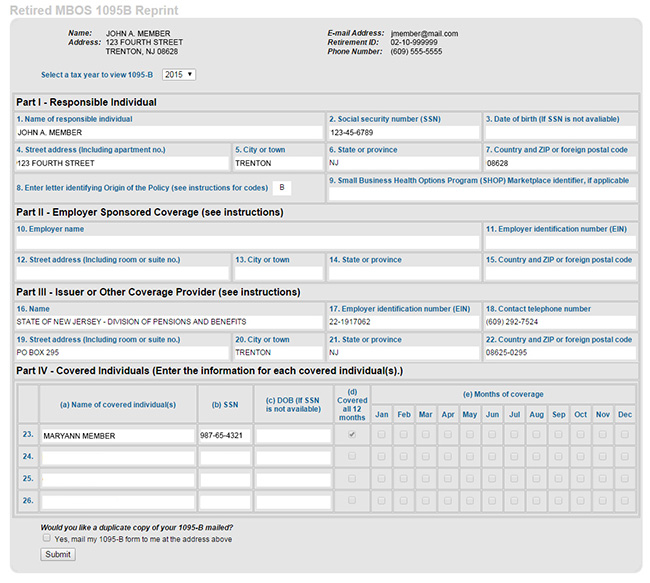The image size is (650, 583).
Task: Click the 'Part II - Employer Sponsored Coverage' header
Action: point(150,212)
